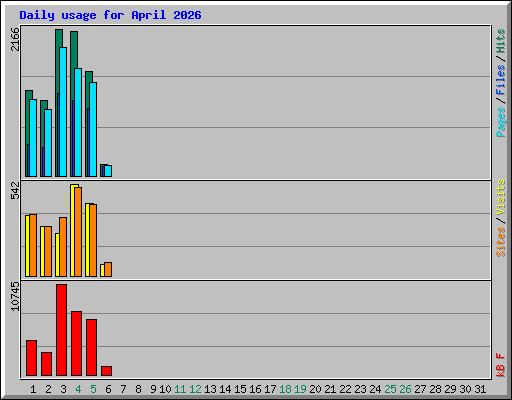Click the cyan pages bar for day 2
Viewport: 512px width, 400px height.
[48, 143]
